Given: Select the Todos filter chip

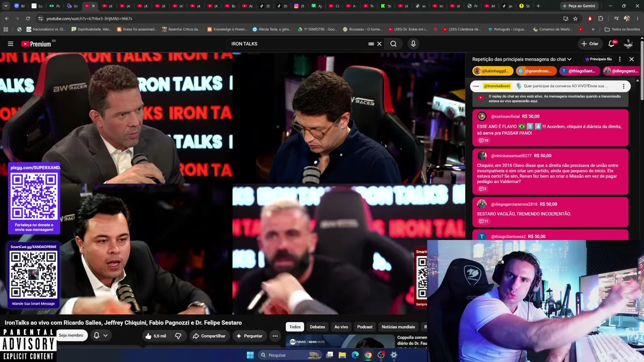Looking at the screenshot, I should (x=295, y=327).
